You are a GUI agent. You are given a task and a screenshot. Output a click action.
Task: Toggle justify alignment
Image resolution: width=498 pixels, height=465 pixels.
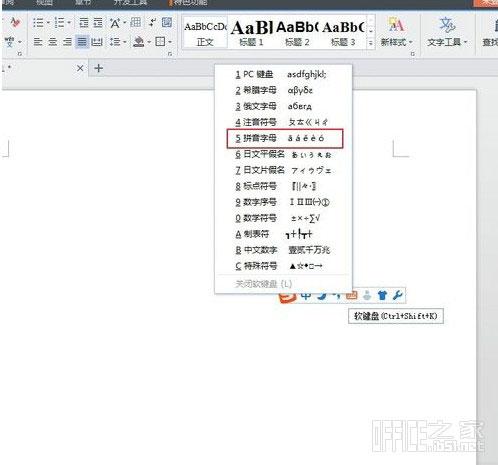(x=82, y=42)
